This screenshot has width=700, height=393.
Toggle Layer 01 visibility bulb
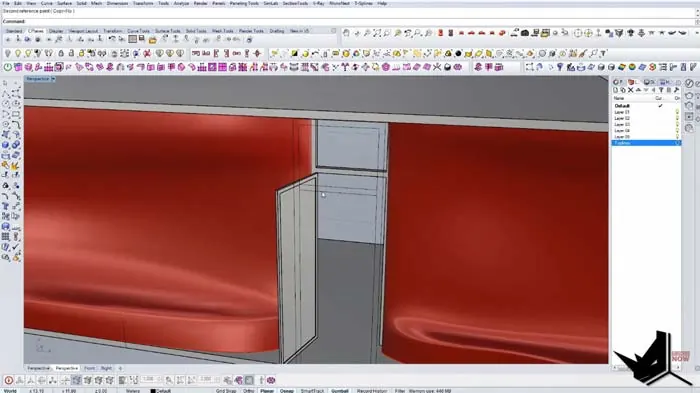677,112
